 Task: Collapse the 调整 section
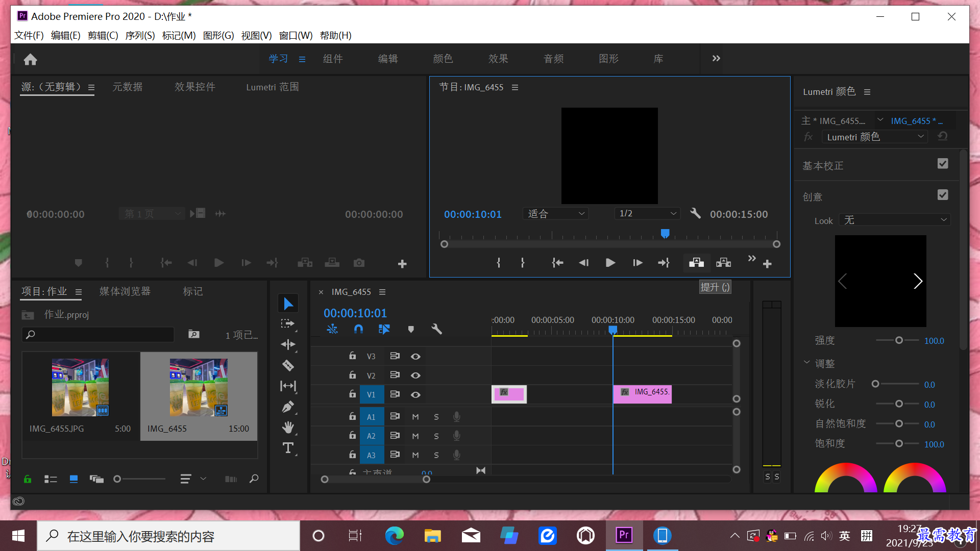click(807, 363)
